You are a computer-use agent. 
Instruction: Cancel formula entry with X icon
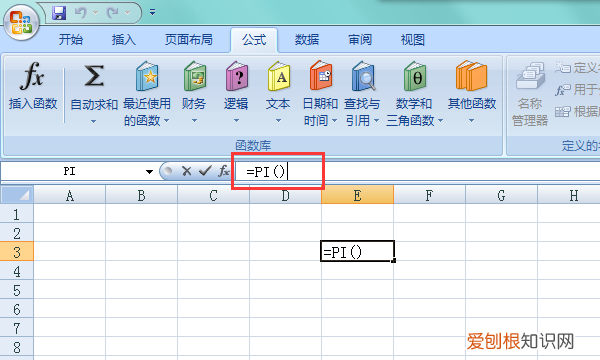(186, 171)
